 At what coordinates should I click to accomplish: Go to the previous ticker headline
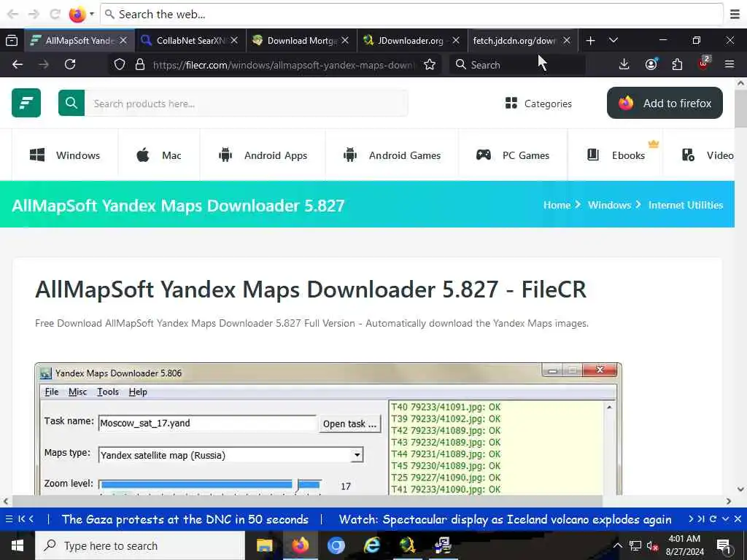(x=31, y=518)
